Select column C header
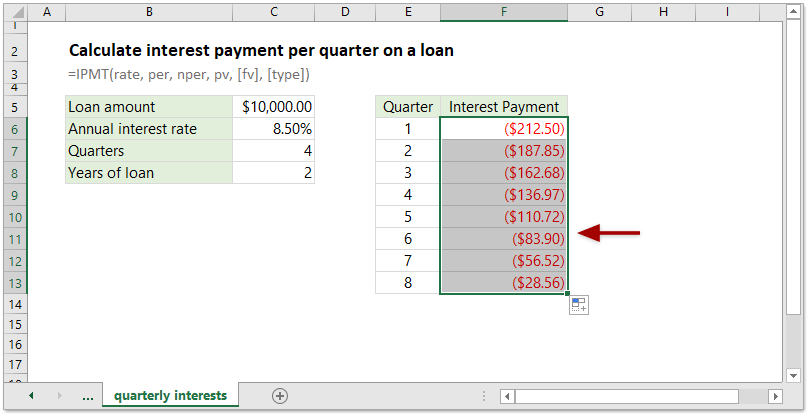The image size is (809, 416). click(x=273, y=12)
